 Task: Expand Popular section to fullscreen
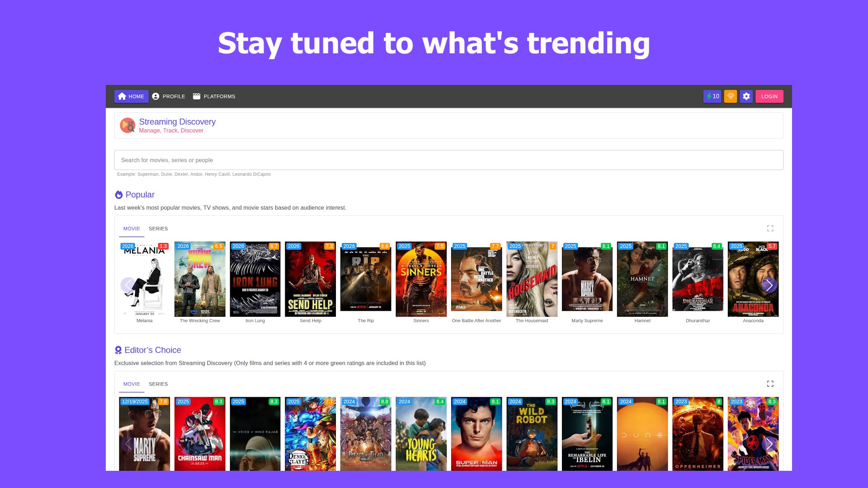click(770, 228)
